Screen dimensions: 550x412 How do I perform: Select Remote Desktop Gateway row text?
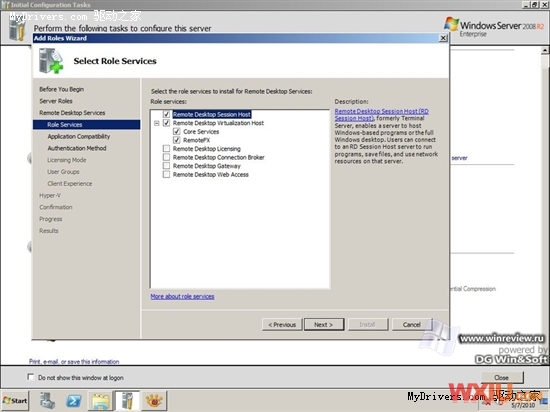click(207, 166)
